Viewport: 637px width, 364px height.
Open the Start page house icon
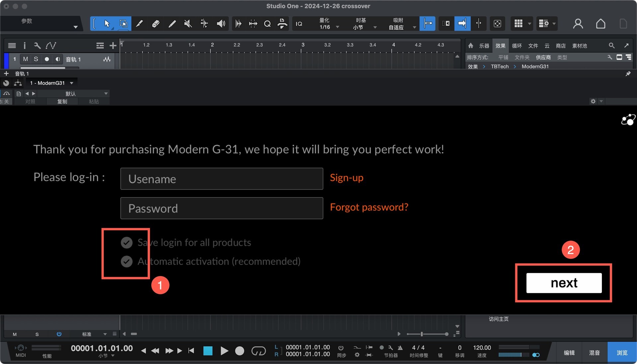click(601, 24)
